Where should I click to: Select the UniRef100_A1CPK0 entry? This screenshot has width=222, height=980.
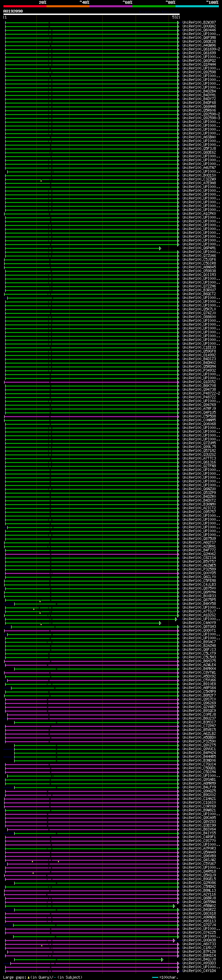click(x=199, y=214)
